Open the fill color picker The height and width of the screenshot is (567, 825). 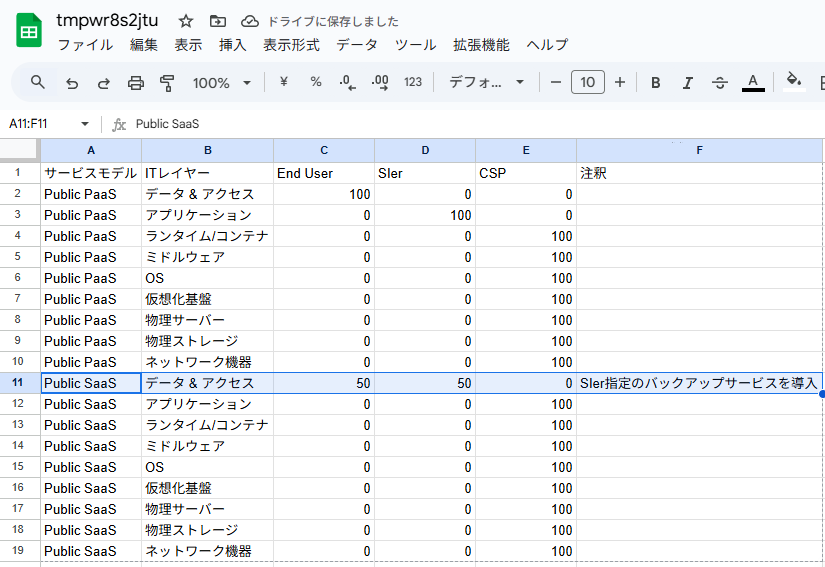(794, 82)
